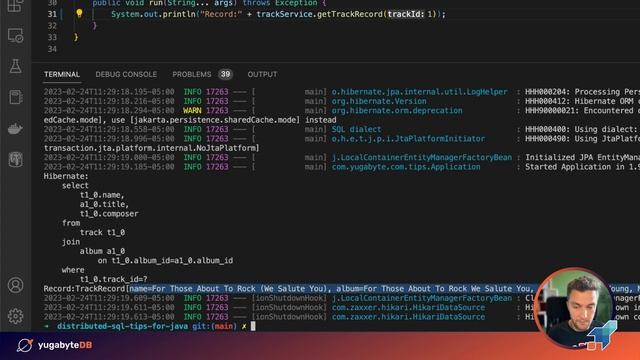Click 'on t1_0.album_id=a1_0.album_id' line
The width and height of the screenshot is (640, 360).
(x=165, y=261)
